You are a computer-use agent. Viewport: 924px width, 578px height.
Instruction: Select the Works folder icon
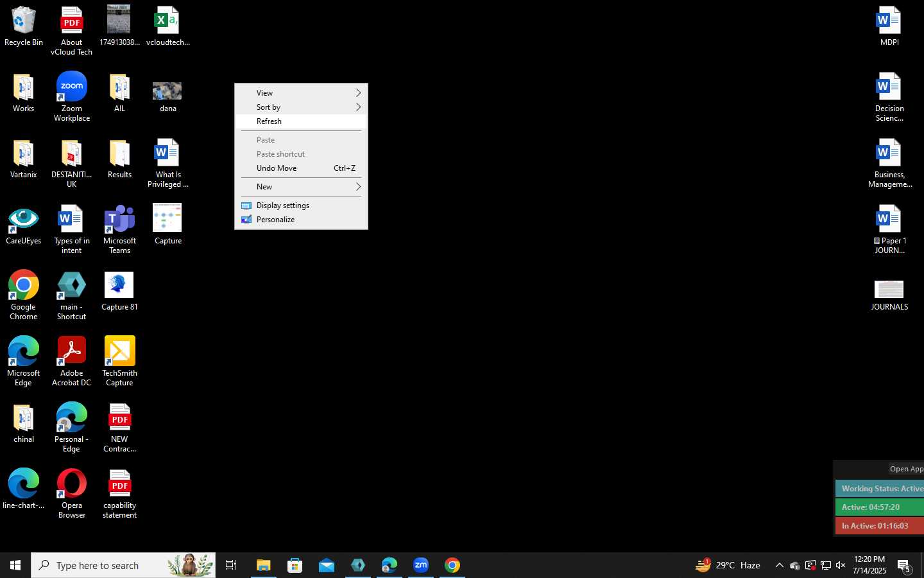24,93
